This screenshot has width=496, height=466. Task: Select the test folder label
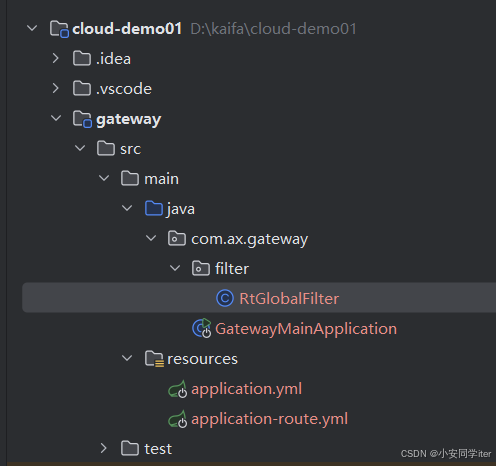tap(158, 449)
